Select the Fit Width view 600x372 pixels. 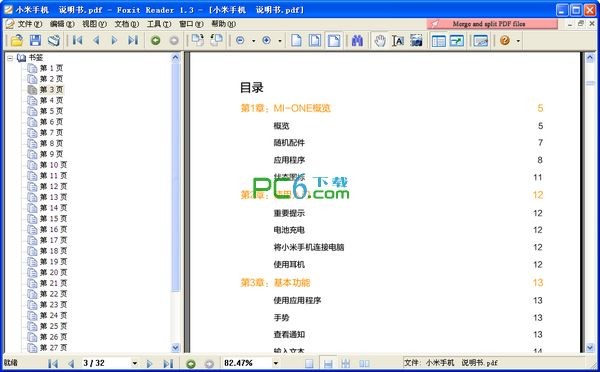(x=334, y=40)
